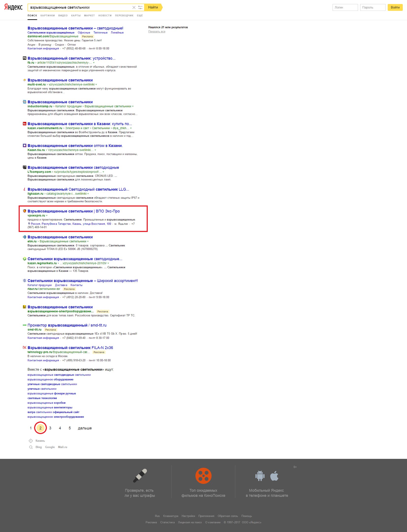Viewport: 407px width, 532px height.
Task: Focus the Логин input field
Action: pyautogui.click(x=345, y=7)
